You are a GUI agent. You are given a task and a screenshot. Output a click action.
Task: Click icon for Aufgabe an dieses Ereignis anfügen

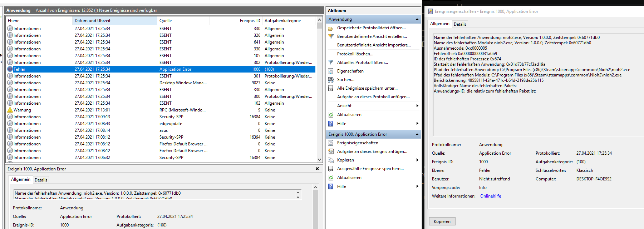click(331, 151)
